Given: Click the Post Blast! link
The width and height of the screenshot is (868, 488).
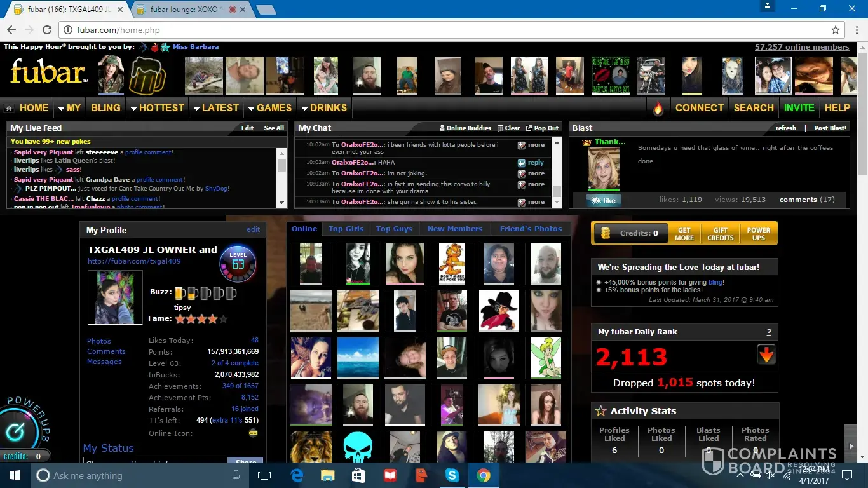Looking at the screenshot, I should (x=830, y=128).
